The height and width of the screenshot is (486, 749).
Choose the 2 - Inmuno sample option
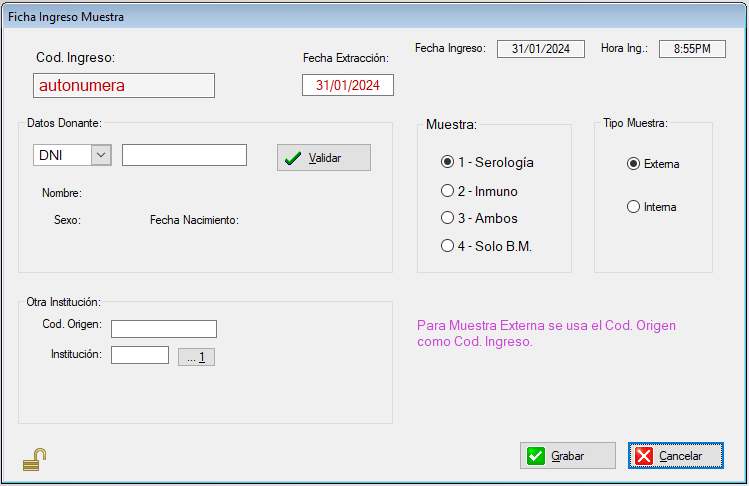coord(447,191)
